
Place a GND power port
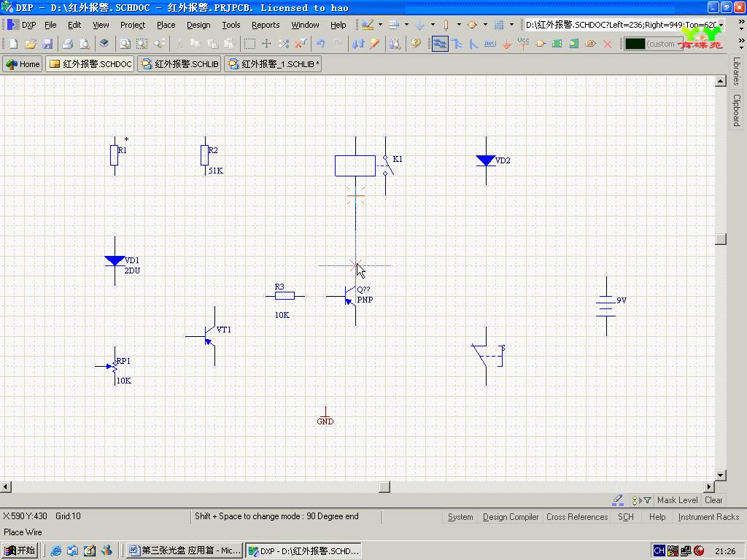507,44
